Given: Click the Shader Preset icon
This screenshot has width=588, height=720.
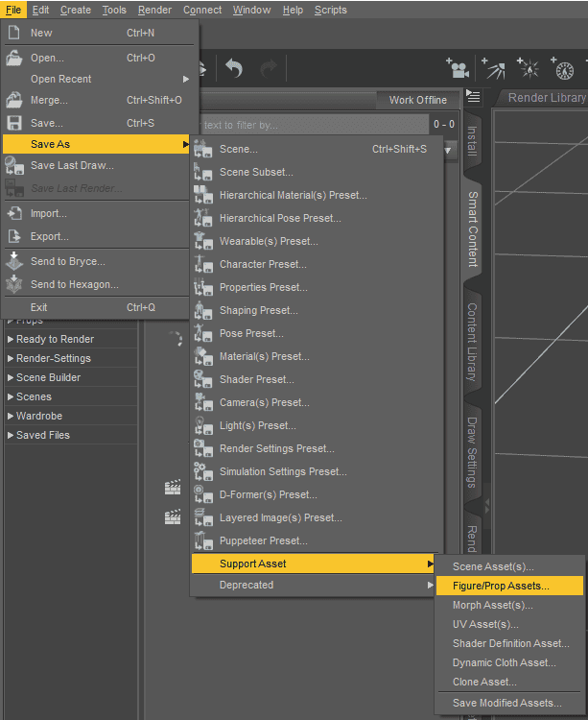Looking at the screenshot, I should (202, 379).
